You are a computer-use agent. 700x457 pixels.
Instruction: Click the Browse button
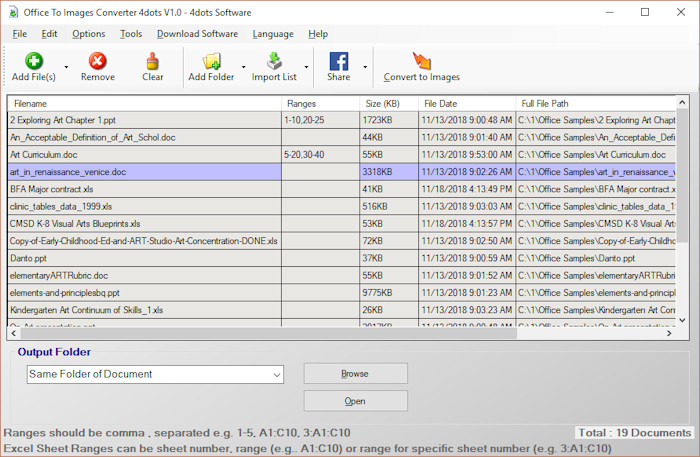coord(355,374)
